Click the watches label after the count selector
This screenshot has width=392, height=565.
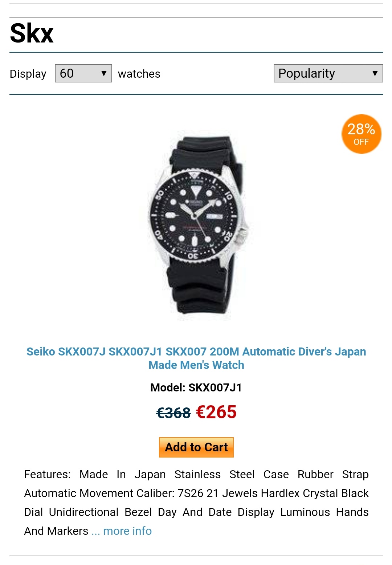coord(139,74)
